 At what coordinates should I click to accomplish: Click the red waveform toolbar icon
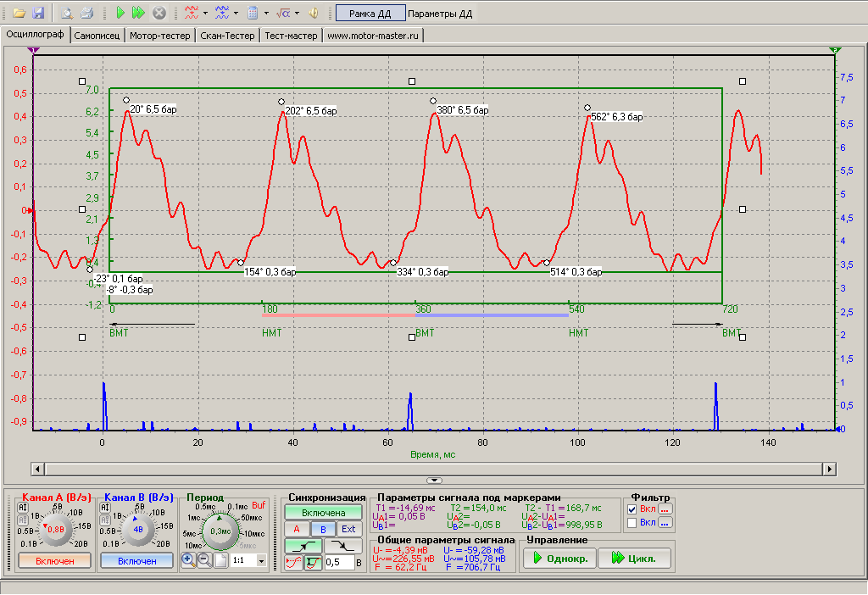(192, 13)
